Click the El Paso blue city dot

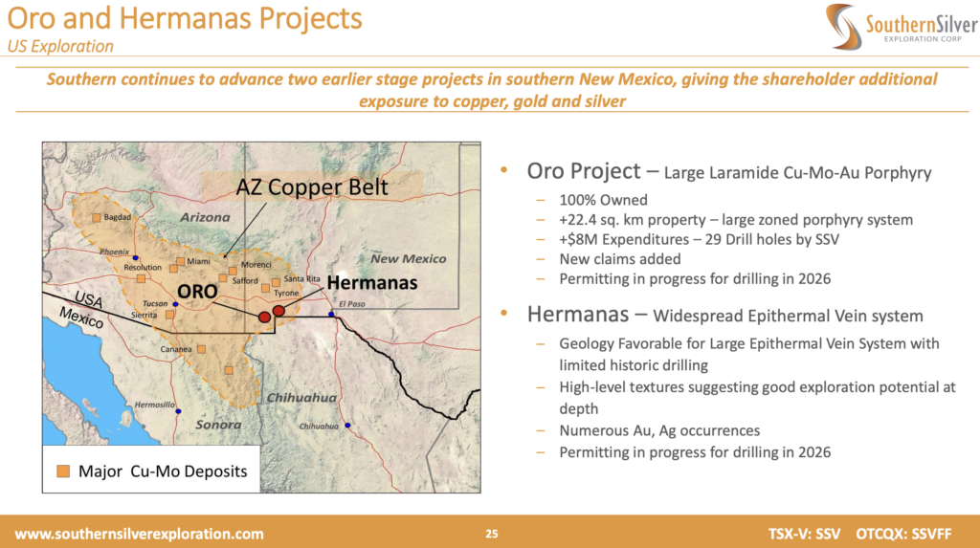click(x=331, y=314)
